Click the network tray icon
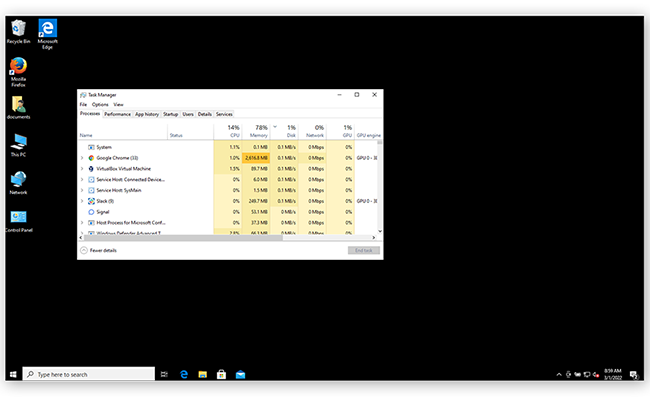650x400 pixels. pos(587,375)
